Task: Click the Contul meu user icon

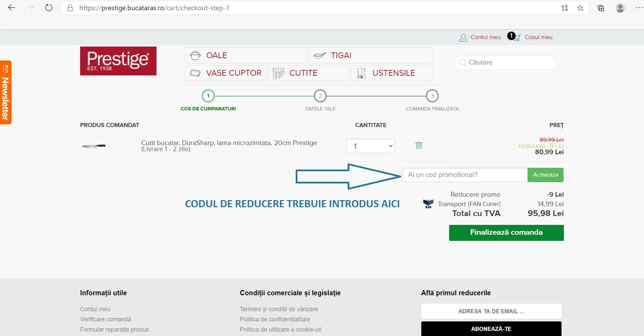Action: (463, 37)
